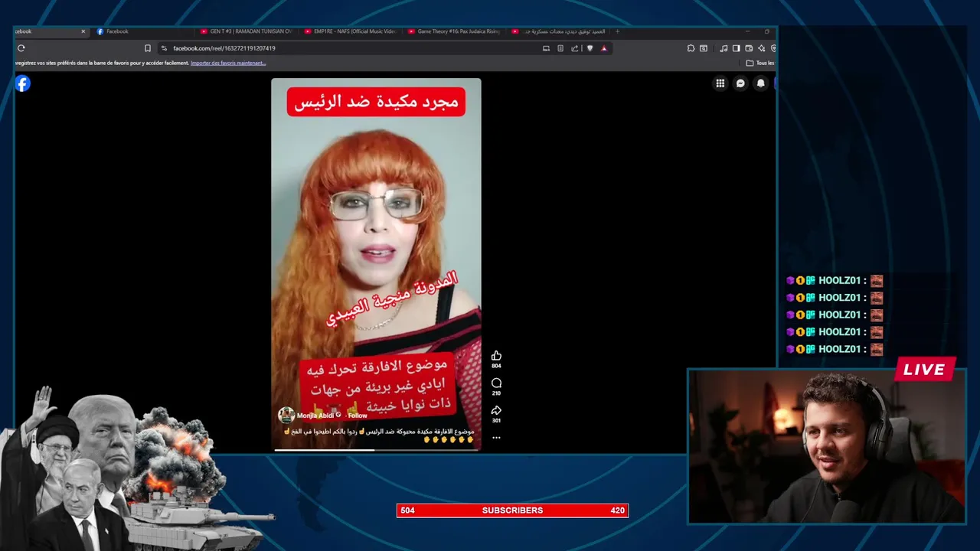Open the Facebook menu grid icon
This screenshot has height=551, width=980.
click(x=720, y=83)
